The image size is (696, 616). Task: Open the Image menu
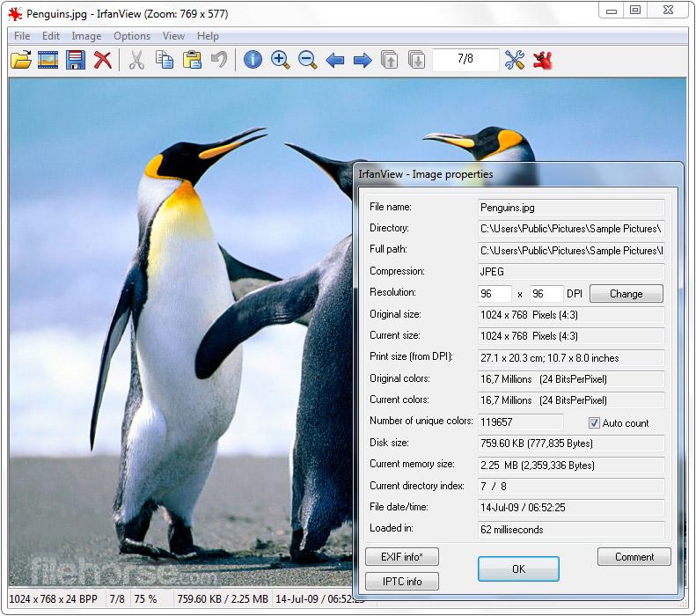(86, 36)
